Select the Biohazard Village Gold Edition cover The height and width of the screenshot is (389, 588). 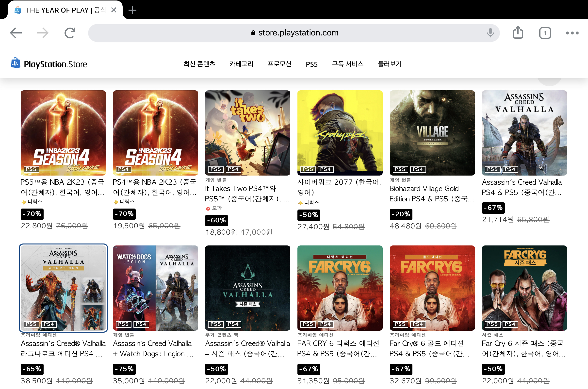click(432, 133)
